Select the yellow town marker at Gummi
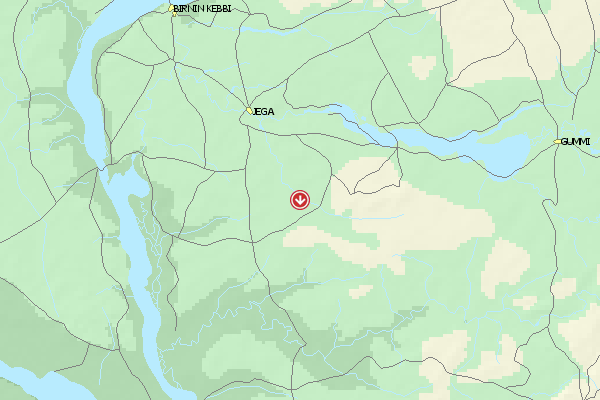The width and height of the screenshot is (600, 400). [x=558, y=142]
